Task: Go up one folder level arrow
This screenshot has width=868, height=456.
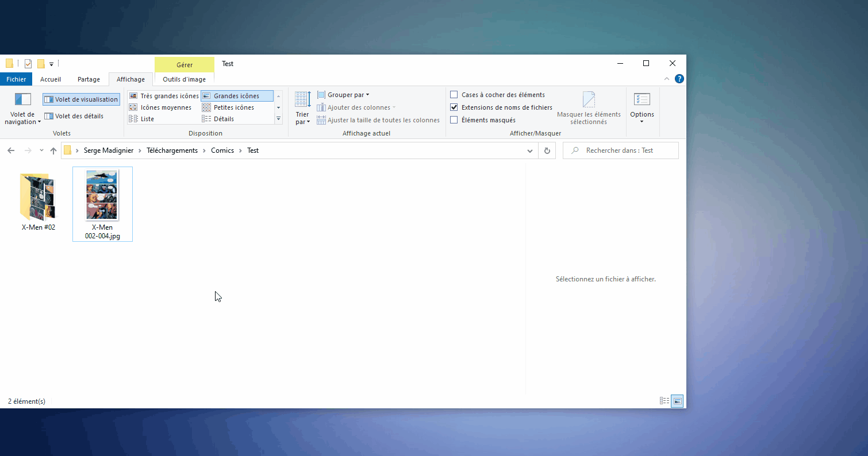Action: (x=53, y=150)
